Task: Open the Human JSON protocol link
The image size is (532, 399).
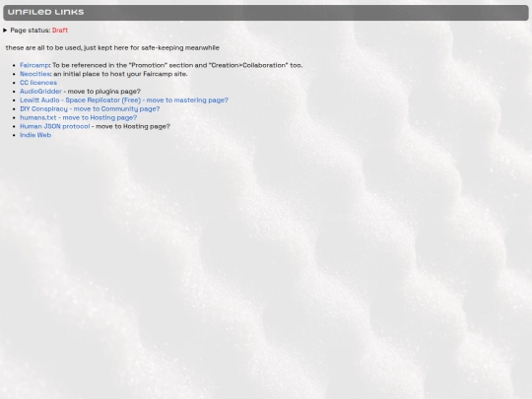Action: click(x=54, y=126)
